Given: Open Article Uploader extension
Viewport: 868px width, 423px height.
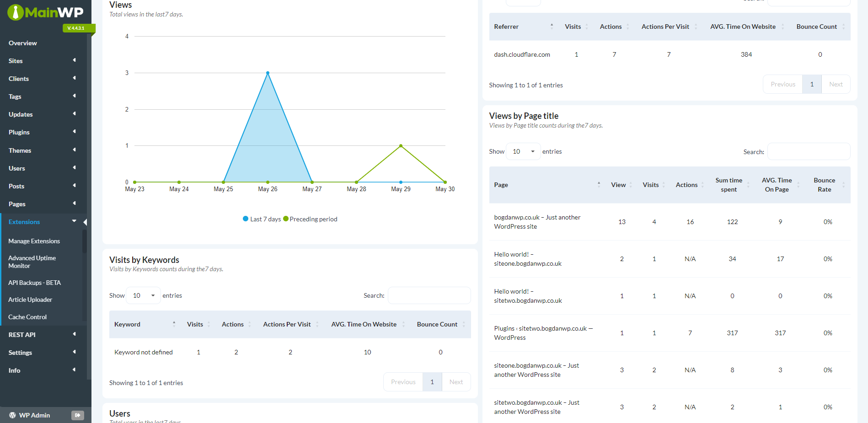Looking at the screenshot, I should tap(30, 300).
